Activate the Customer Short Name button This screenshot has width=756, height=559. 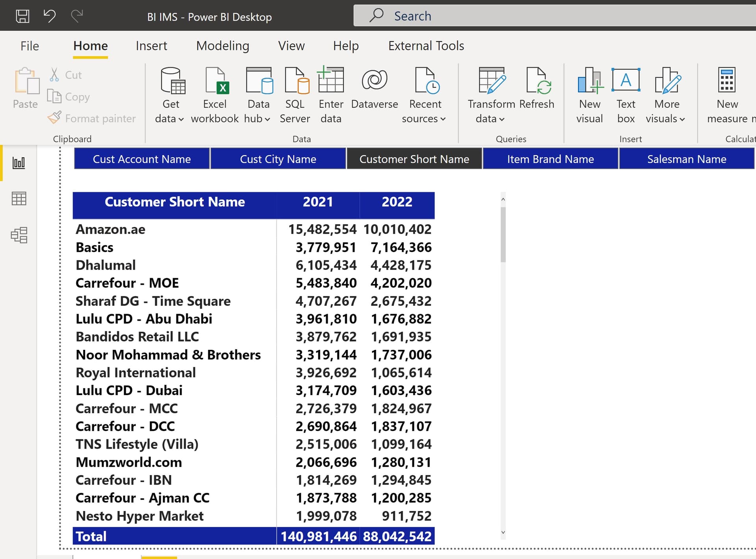414,159
